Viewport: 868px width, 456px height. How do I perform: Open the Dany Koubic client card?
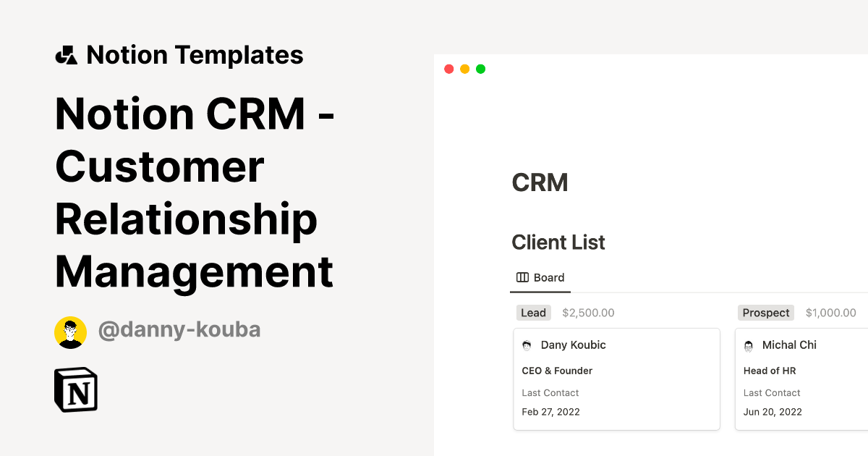(x=616, y=379)
